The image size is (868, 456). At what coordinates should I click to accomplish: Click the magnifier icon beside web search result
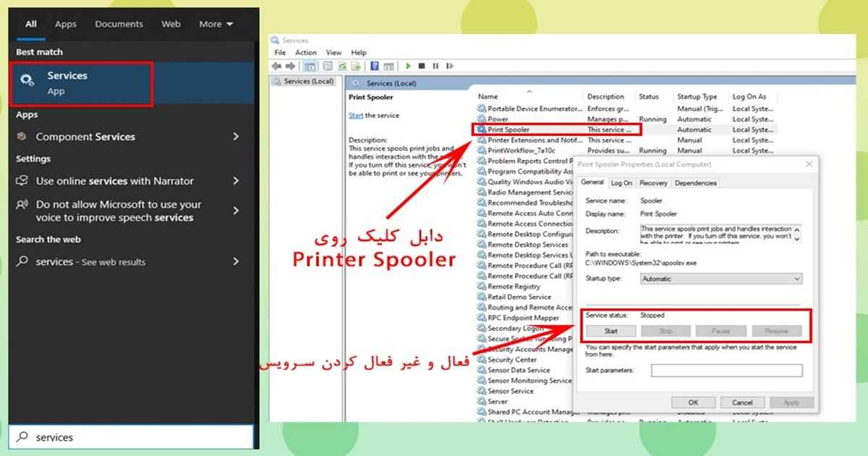pyautogui.click(x=22, y=261)
